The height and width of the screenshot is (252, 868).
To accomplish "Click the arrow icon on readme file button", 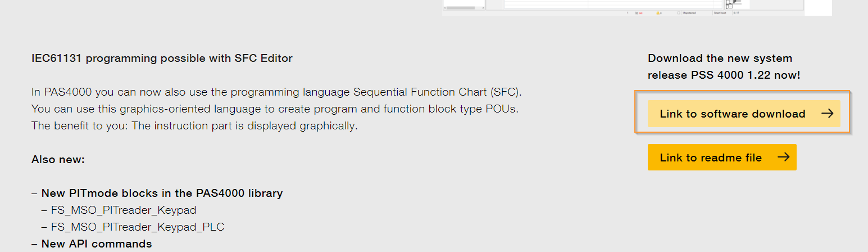I will [x=783, y=157].
